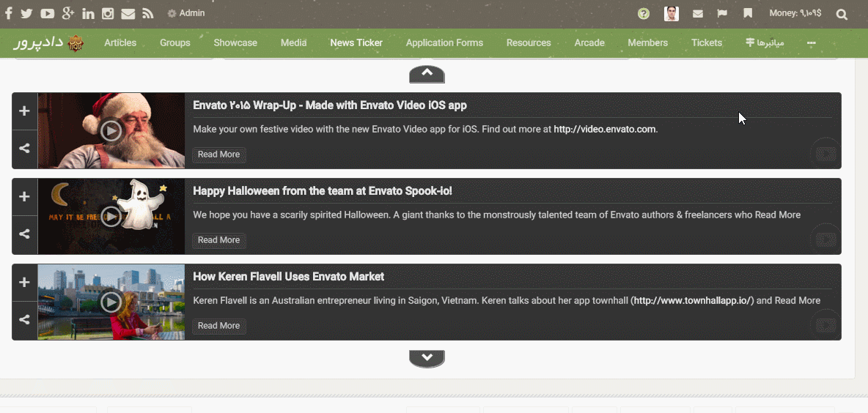Open the three-dots overflow nav menu

tap(812, 43)
